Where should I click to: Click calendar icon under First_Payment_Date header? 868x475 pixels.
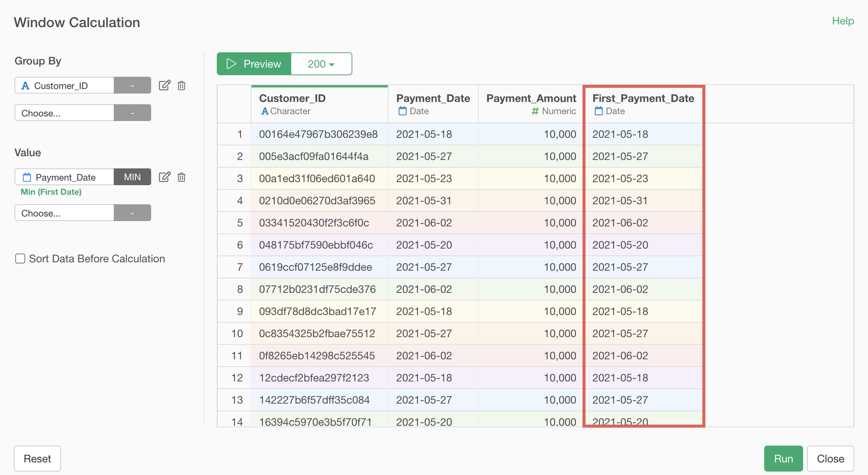point(599,111)
